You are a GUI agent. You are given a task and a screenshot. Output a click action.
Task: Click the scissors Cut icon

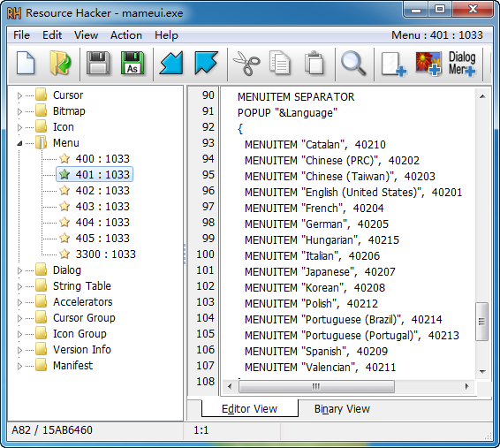[x=246, y=64]
